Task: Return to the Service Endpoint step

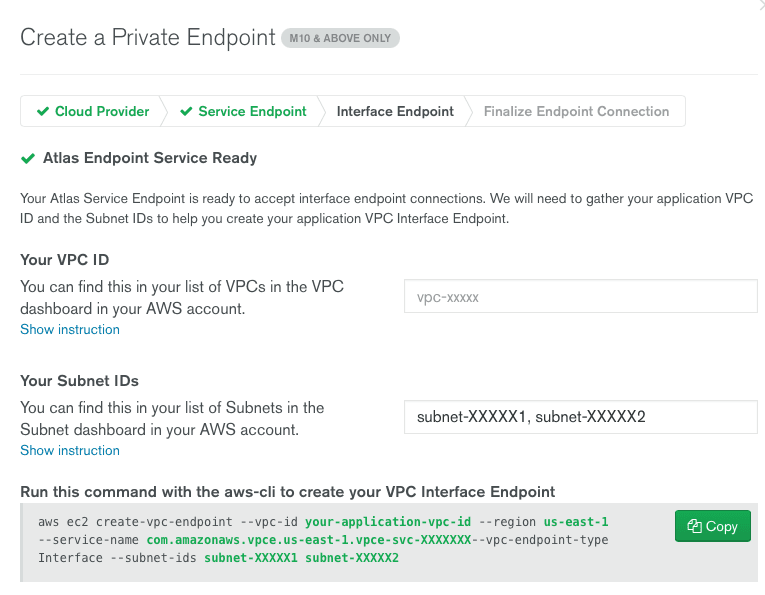Action: coord(252,112)
